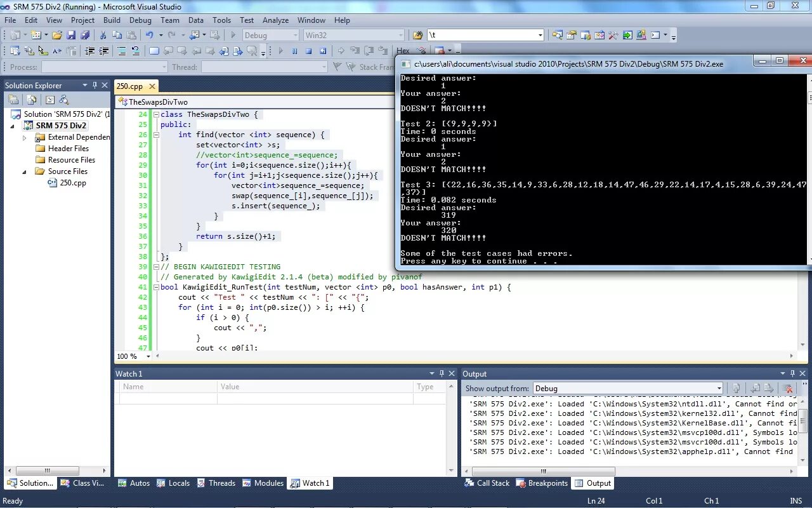
Task: Switch to the Call Stack tab
Action: (x=487, y=483)
